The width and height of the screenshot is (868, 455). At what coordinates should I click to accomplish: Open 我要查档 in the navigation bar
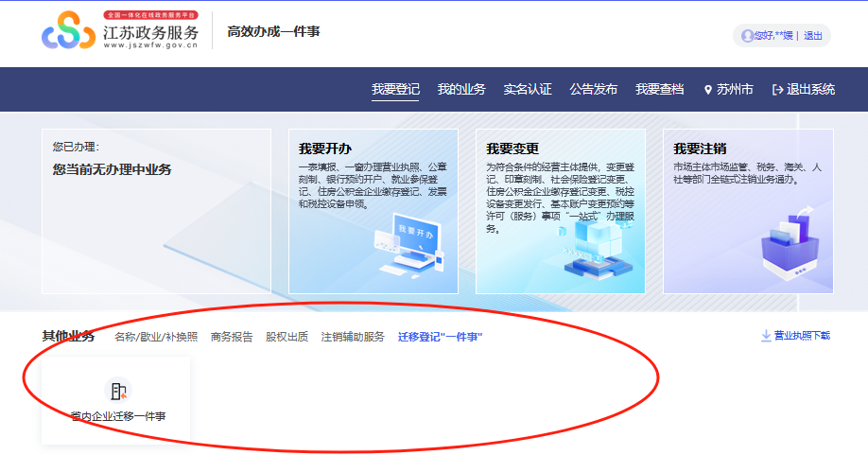coord(660,90)
